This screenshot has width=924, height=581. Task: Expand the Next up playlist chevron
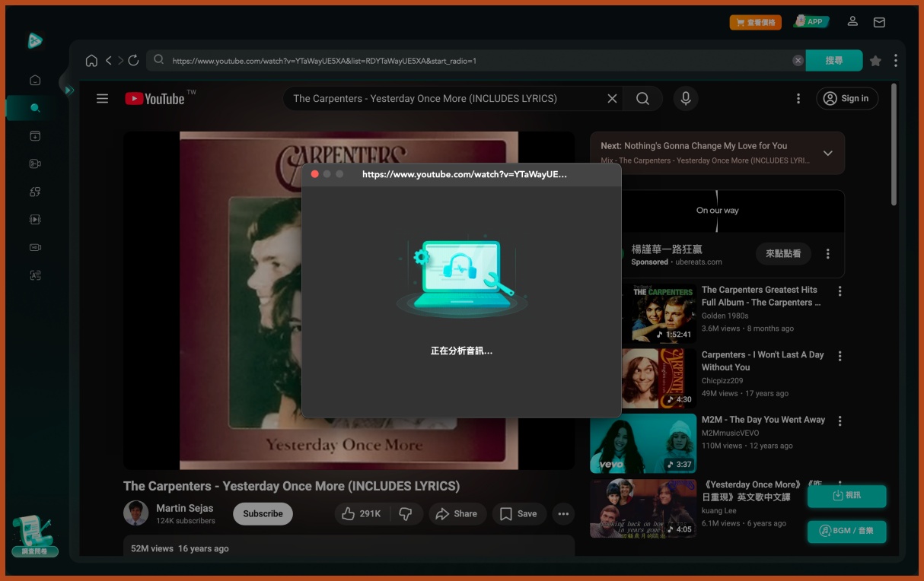coord(827,153)
